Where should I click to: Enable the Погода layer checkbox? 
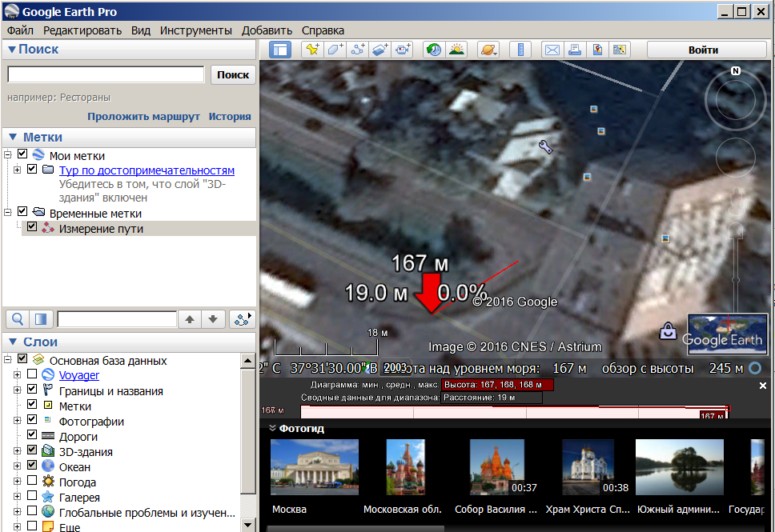click(32, 482)
